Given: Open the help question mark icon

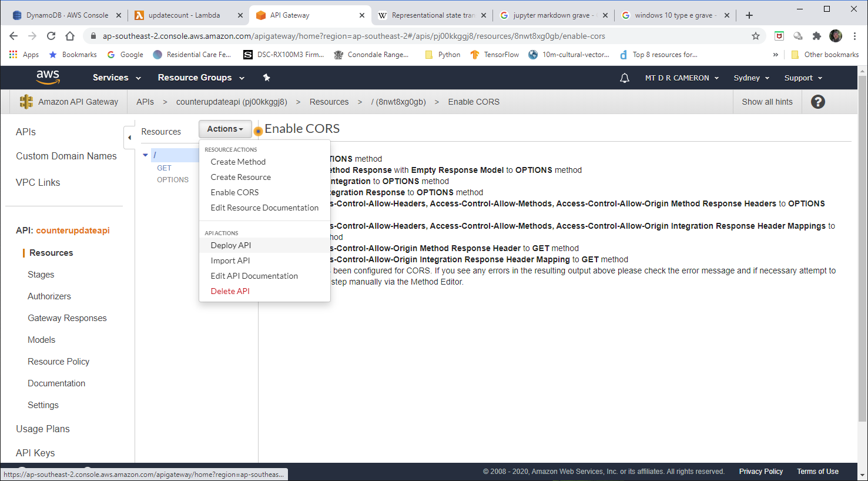Looking at the screenshot, I should pos(818,102).
